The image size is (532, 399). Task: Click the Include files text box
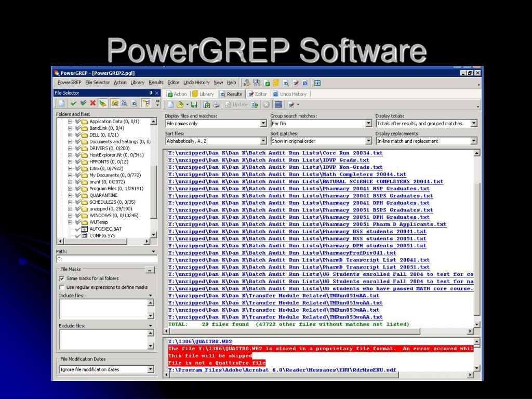pos(103,309)
